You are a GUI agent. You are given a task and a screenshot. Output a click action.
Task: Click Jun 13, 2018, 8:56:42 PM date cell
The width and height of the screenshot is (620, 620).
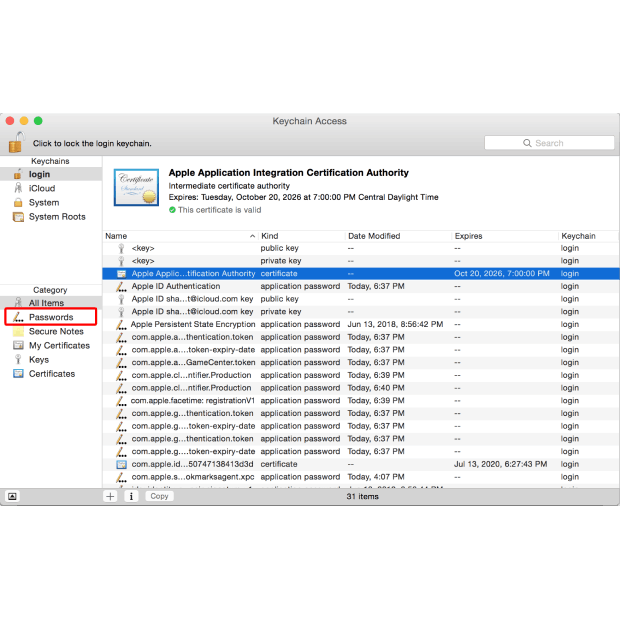[395, 325]
